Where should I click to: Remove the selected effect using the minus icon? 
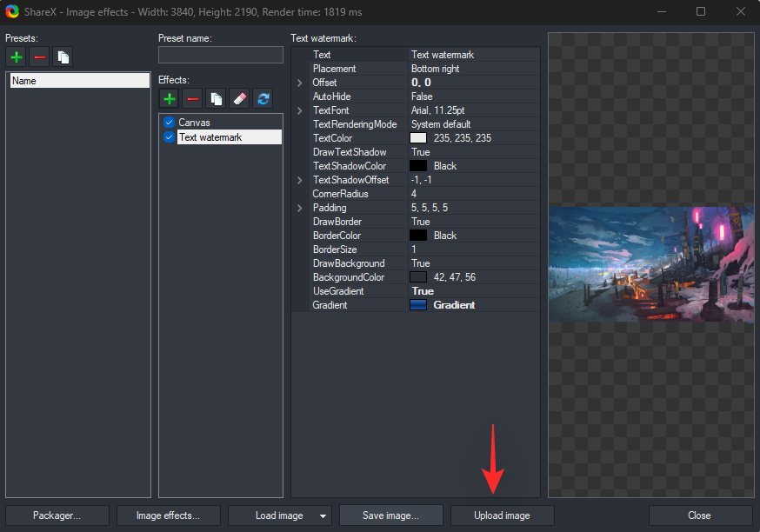(192, 98)
